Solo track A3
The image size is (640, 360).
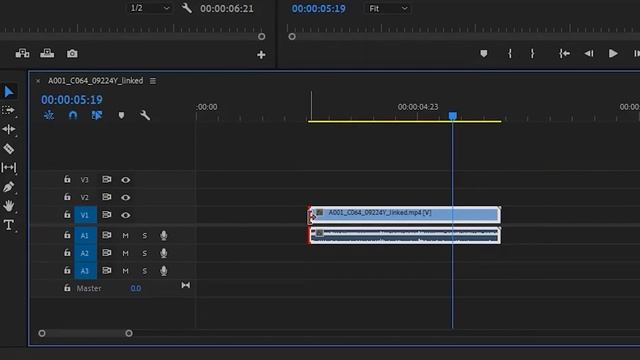pyautogui.click(x=144, y=271)
